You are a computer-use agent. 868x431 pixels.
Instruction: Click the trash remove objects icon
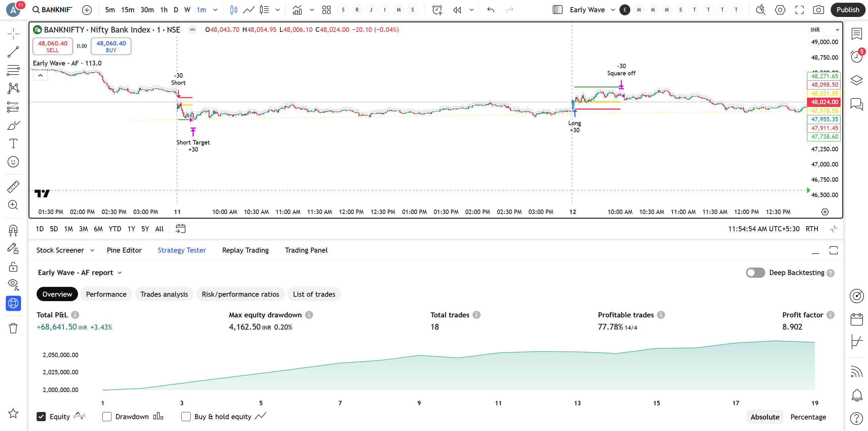point(13,328)
